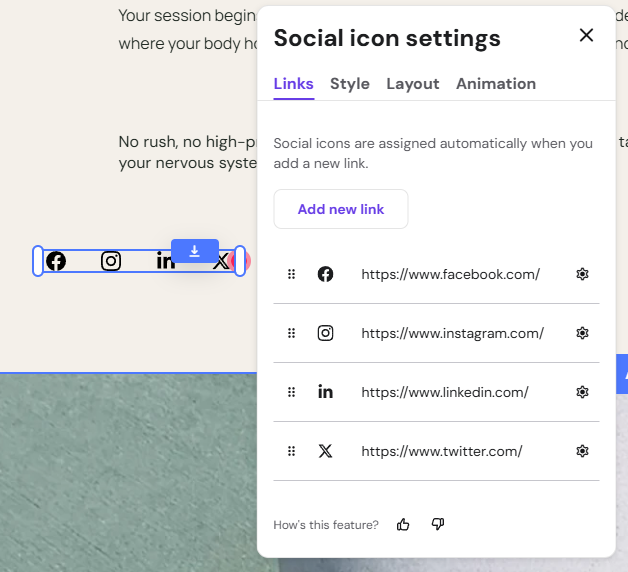
Task: Edit the https://www.instagram.com/ link field
Action: pos(453,333)
